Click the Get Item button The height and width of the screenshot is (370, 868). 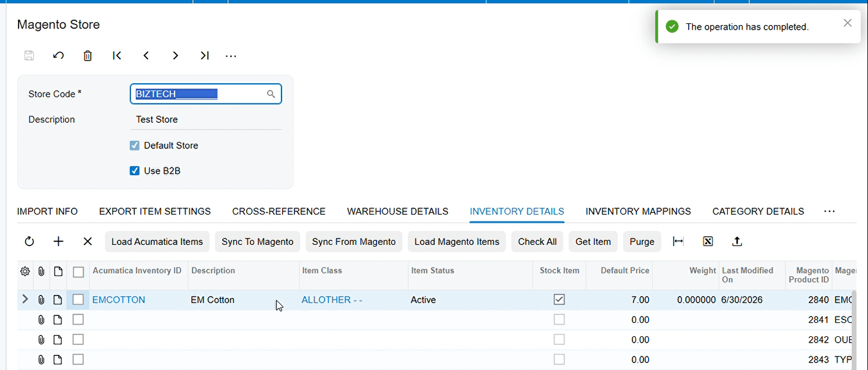[x=593, y=242]
